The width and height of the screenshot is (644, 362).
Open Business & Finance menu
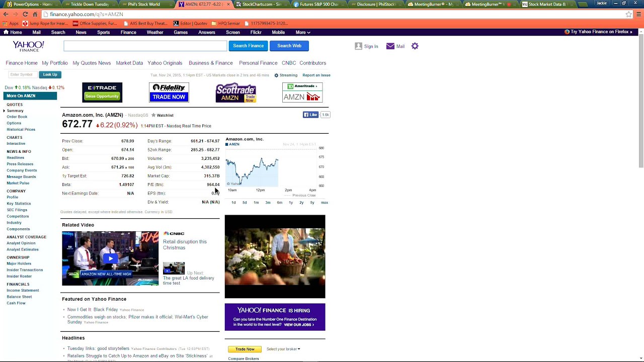click(x=211, y=63)
